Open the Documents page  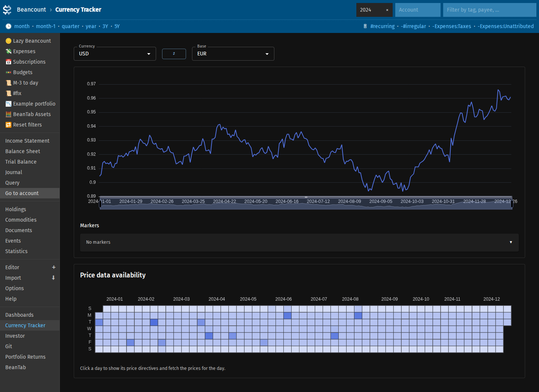click(30, 230)
